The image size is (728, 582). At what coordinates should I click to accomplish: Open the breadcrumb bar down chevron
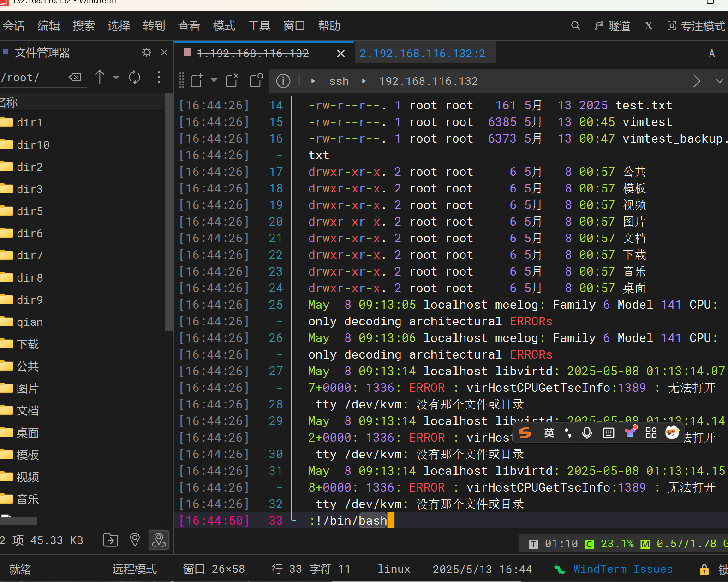click(720, 81)
